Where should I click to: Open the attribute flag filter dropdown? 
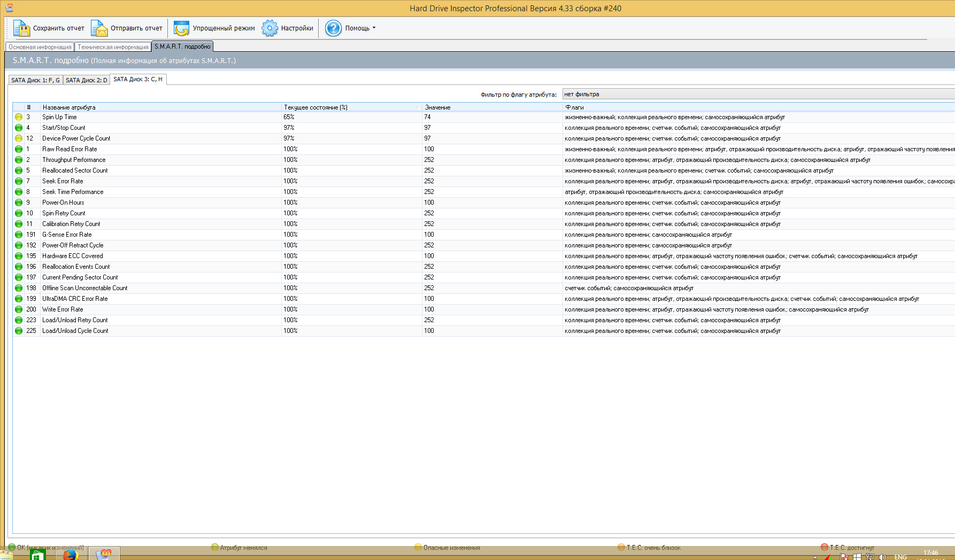(758, 95)
